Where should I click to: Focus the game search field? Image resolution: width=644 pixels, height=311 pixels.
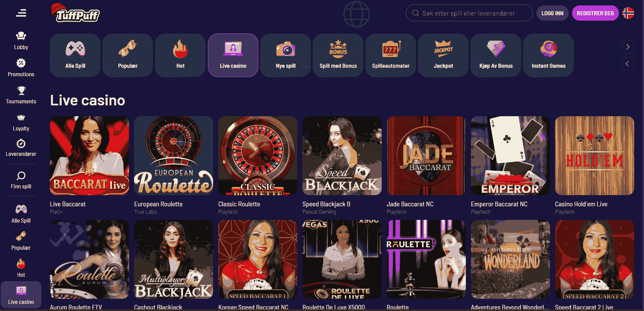point(469,13)
